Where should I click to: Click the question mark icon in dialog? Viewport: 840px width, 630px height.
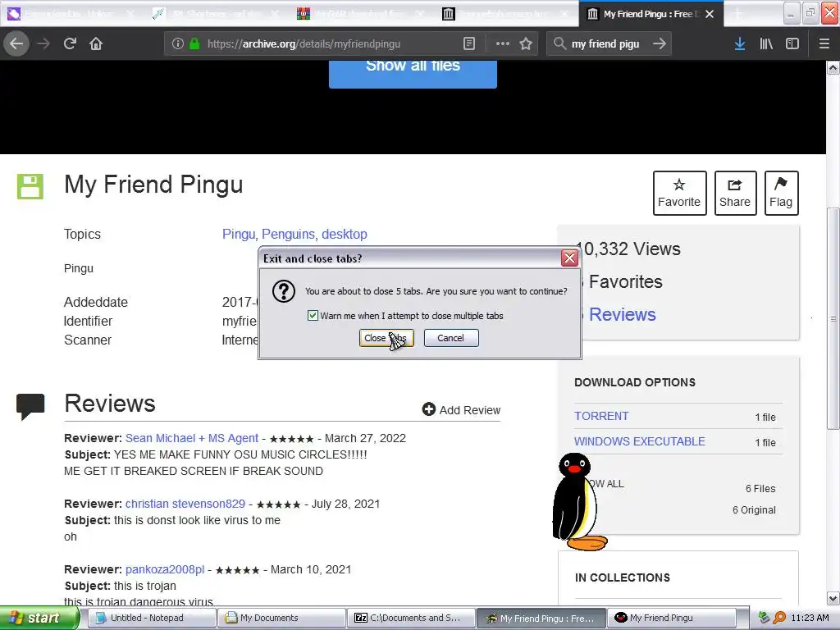(283, 291)
